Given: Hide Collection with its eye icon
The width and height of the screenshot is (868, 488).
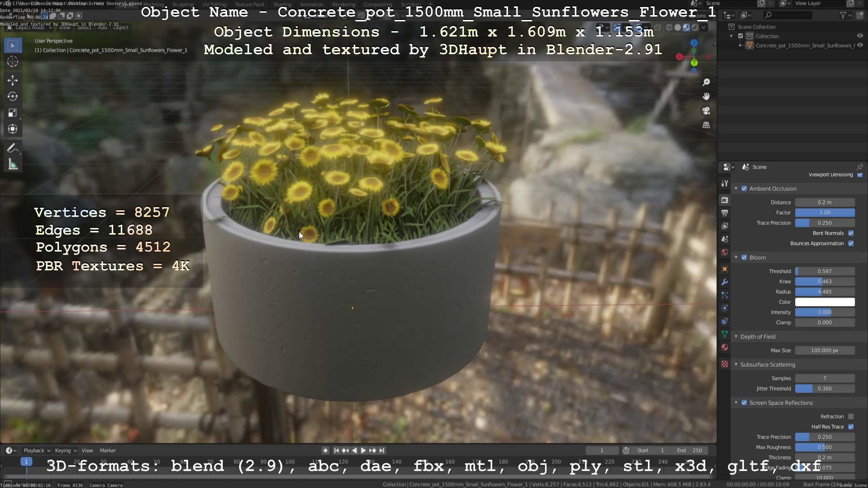Looking at the screenshot, I should click(860, 36).
